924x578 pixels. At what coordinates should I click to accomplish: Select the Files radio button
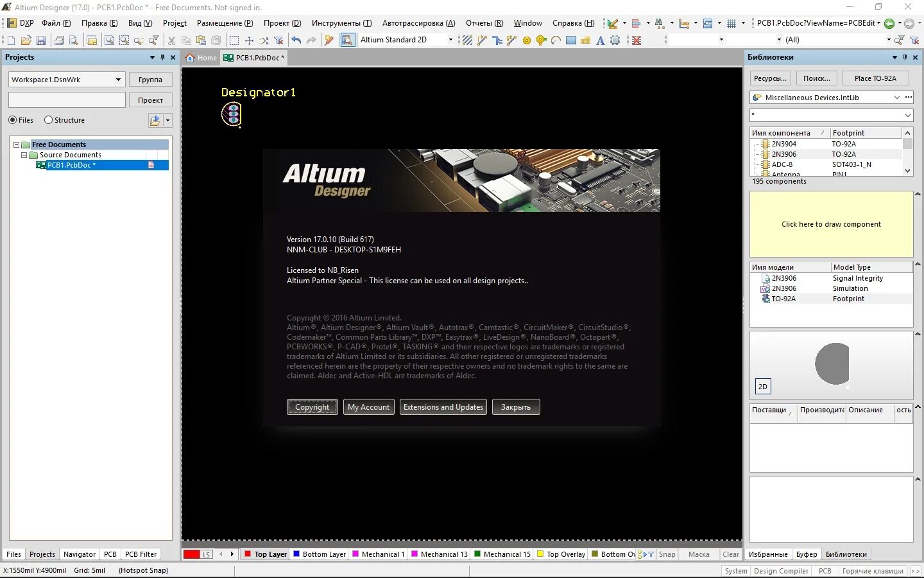coord(12,120)
